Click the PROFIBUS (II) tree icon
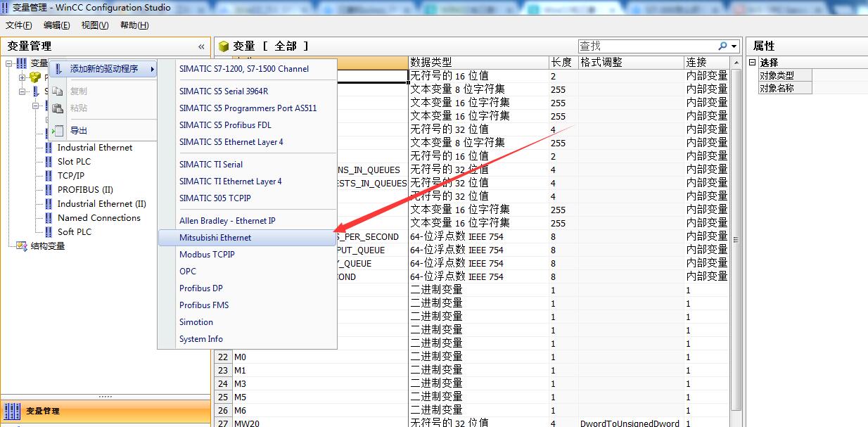 click(49, 190)
